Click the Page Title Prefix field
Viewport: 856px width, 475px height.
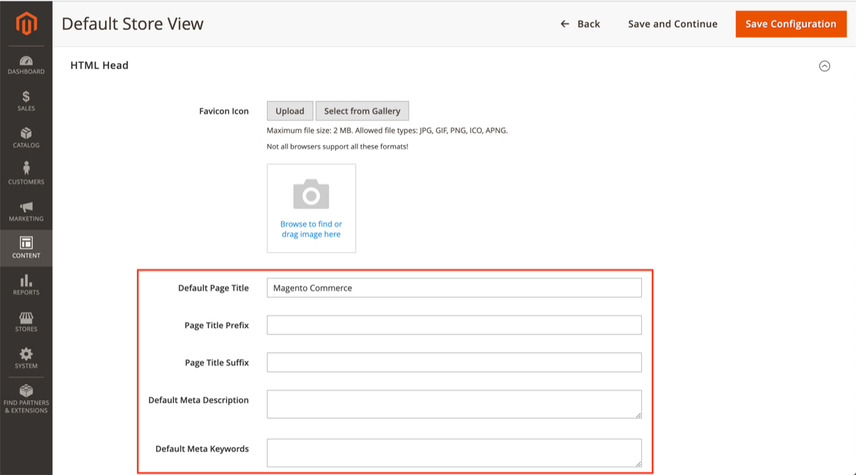click(454, 325)
